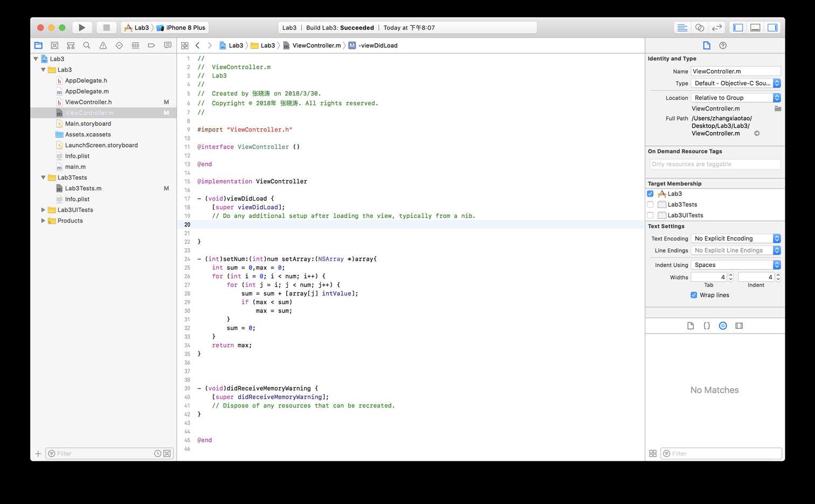
Task: Go forward in editor history
Action: [x=210, y=45]
